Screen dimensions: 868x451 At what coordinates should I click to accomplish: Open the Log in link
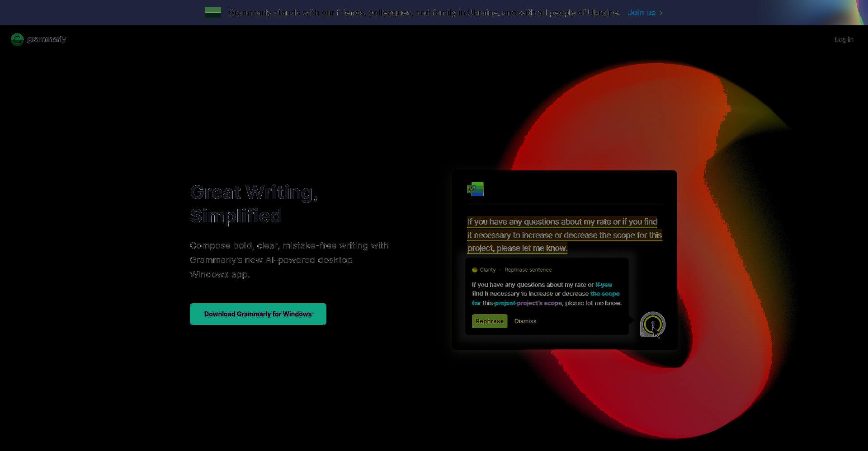tap(844, 40)
